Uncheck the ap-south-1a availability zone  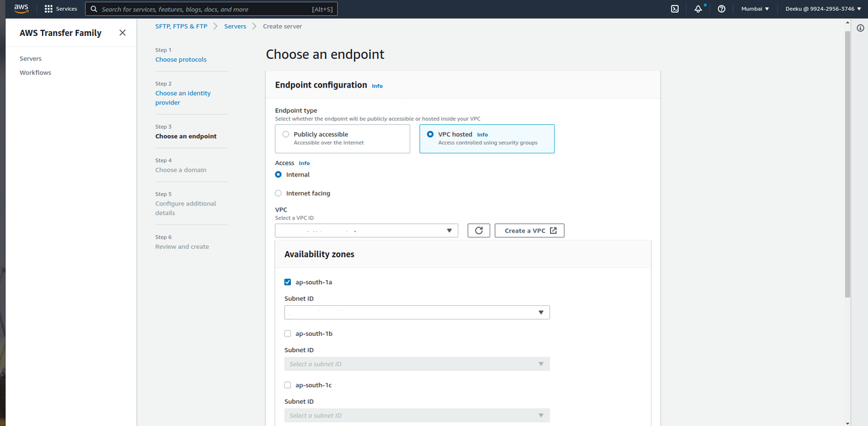pyautogui.click(x=288, y=282)
